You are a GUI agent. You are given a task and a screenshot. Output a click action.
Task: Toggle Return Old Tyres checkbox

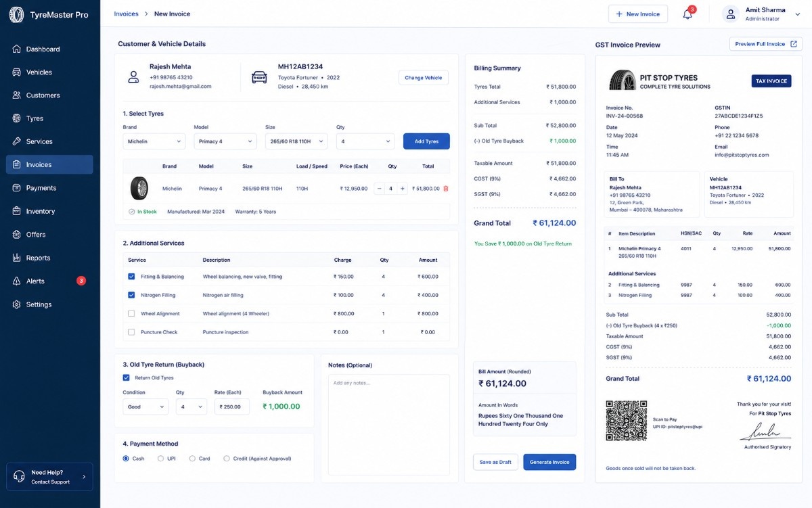tap(126, 377)
